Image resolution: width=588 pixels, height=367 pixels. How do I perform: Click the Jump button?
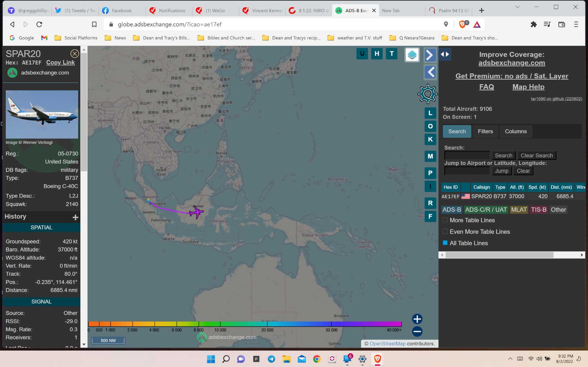[x=501, y=171]
